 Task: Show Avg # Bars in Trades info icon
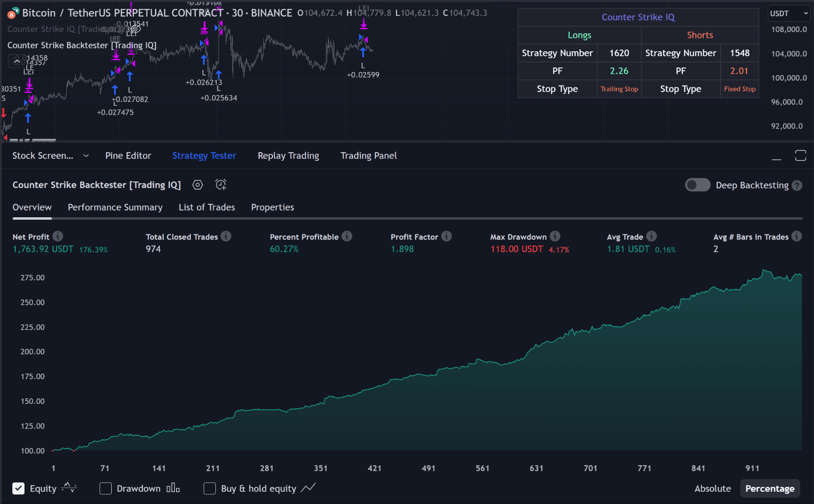pos(797,236)
